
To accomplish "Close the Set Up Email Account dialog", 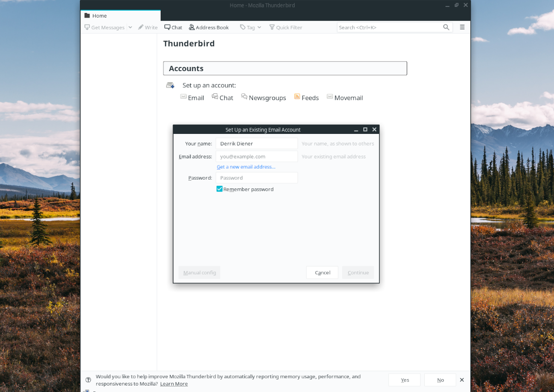I will tap(374, 130).
